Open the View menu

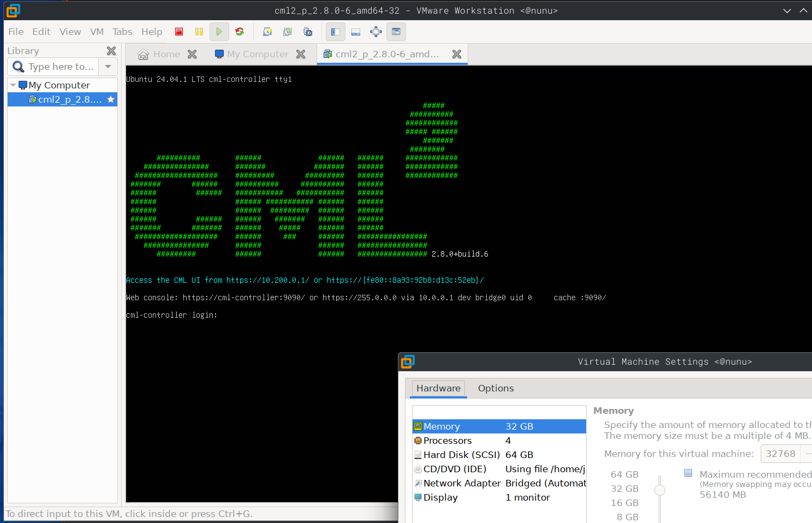(70, 32)
